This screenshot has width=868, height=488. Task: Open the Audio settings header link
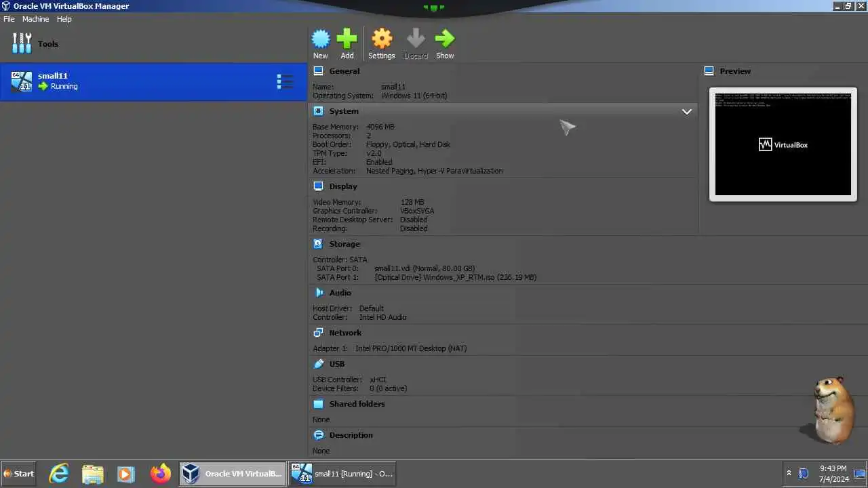pos(340,293)
